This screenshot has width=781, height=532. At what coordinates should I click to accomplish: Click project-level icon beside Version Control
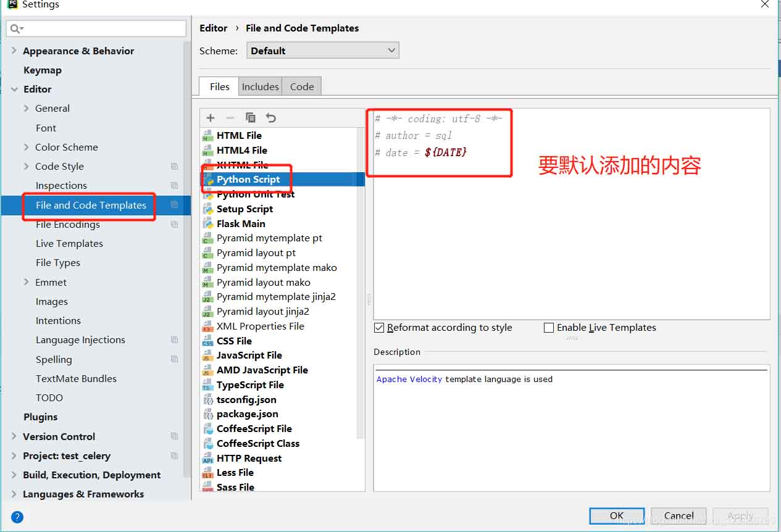[x=174, y=436]
